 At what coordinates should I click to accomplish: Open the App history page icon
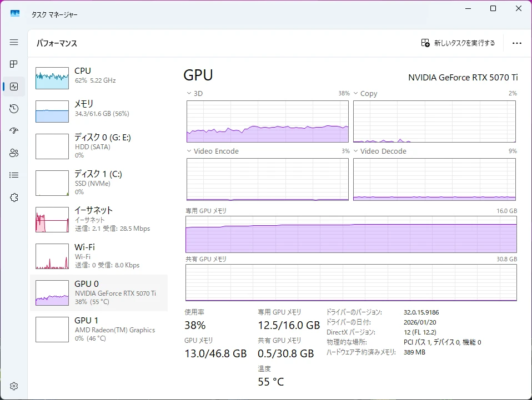(x=14, y=109)
